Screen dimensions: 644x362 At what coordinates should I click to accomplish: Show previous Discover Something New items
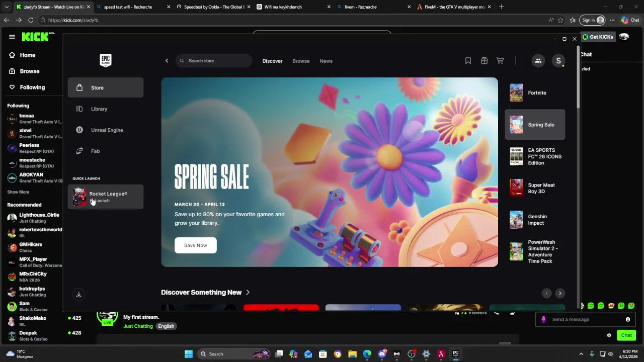click(x=546, y=293)
